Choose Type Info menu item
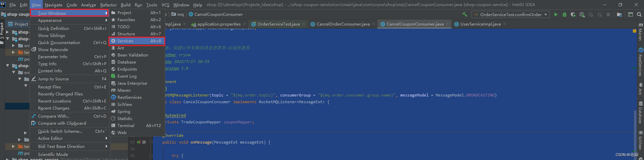644x160 pixels. point(69,64)
